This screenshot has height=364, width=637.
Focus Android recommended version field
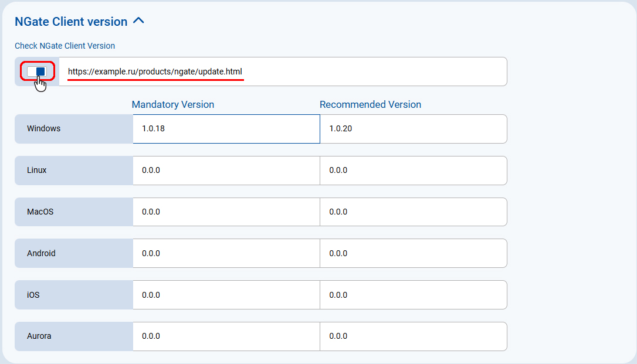[x=413, y=254]
